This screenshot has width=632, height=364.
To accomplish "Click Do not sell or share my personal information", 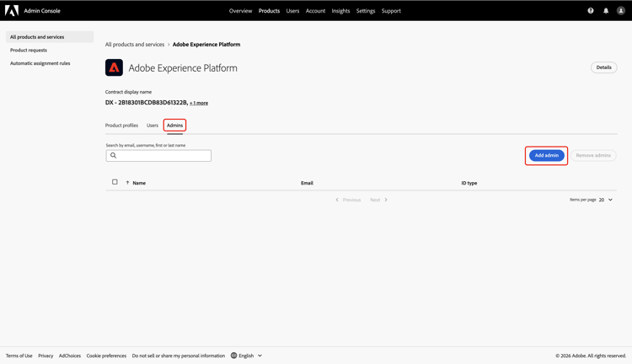I will click(179, 356).
